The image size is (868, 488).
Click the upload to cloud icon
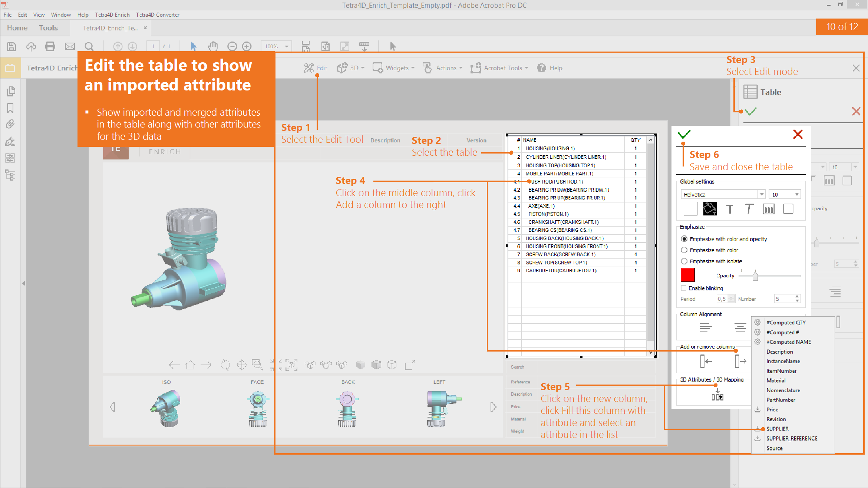point(31,46)
